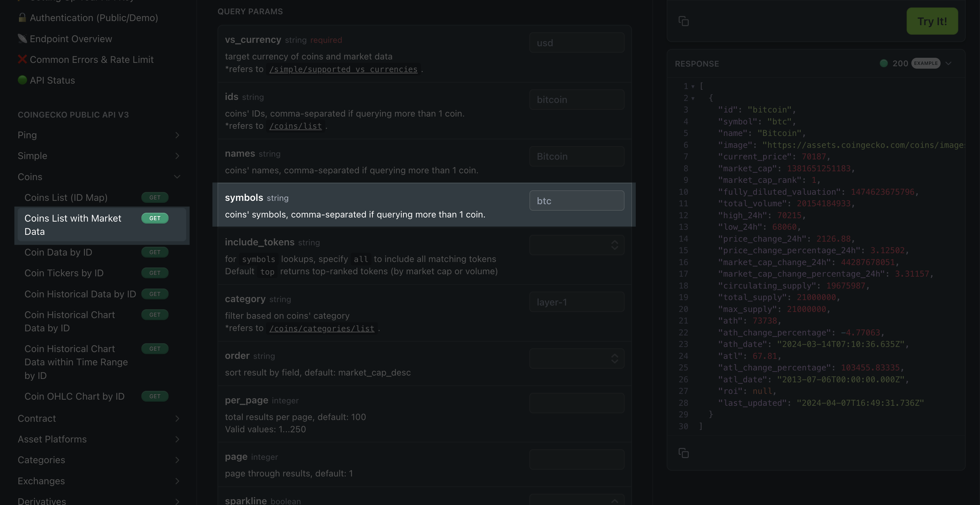Click the red X icon beside Common Errors & Rate Limit
The image size is (980, 505).
pos(22,59)
